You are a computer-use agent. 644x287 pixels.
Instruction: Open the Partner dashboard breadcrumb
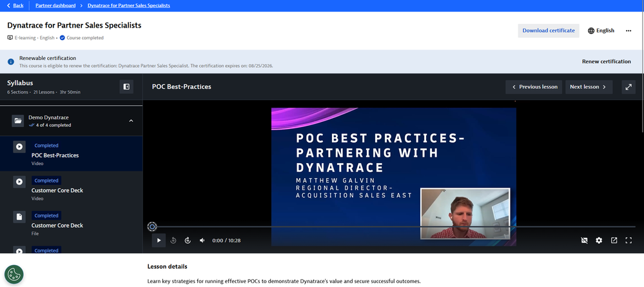coord(63,5)
